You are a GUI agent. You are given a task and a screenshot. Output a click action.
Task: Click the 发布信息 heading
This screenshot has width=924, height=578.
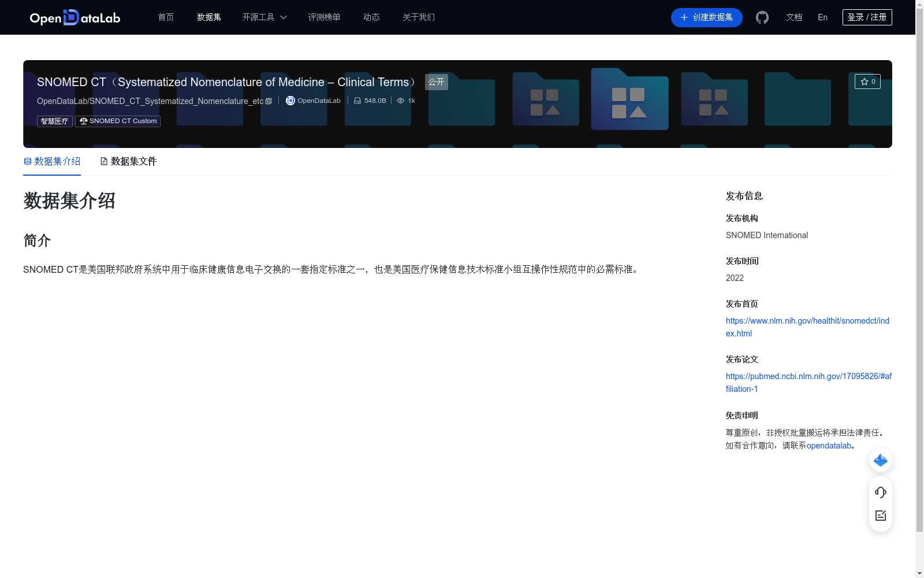pos(744,196)
